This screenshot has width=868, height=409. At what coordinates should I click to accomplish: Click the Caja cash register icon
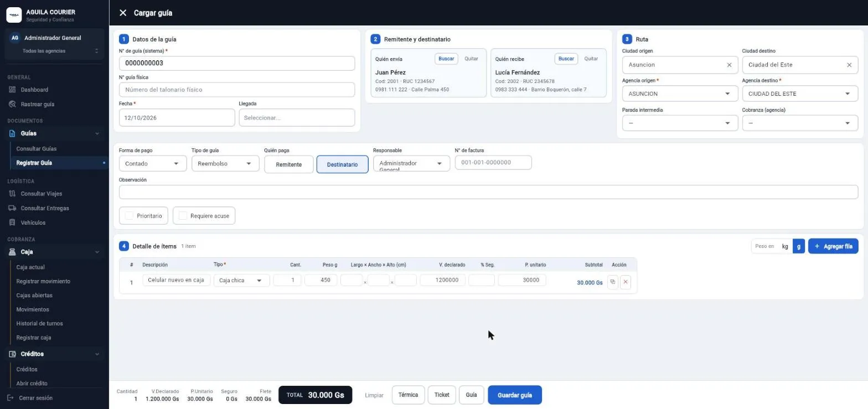[x=12, y=252]
